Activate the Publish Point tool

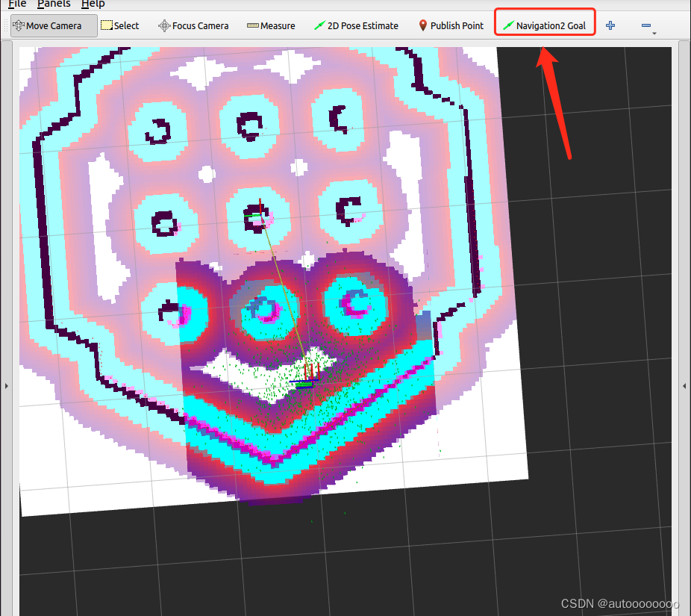point(451,25)
